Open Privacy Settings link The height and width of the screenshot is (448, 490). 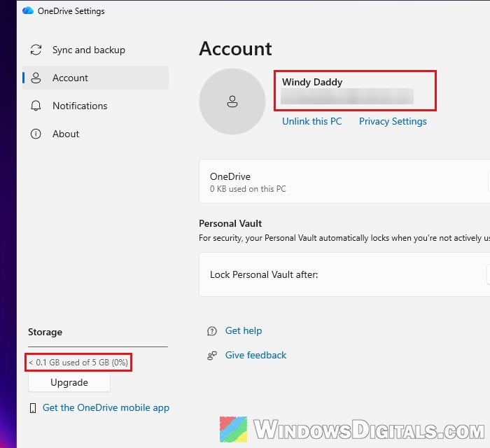tap(393, 121)
